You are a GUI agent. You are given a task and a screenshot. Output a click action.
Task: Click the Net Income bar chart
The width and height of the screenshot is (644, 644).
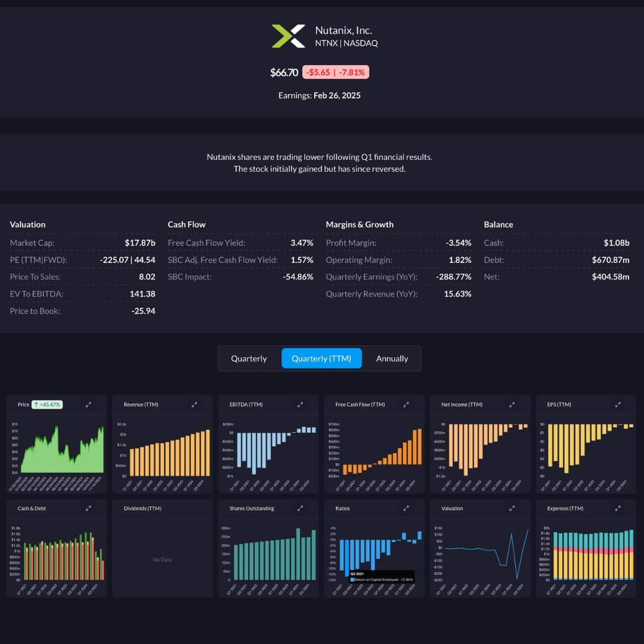click(488, 450)
